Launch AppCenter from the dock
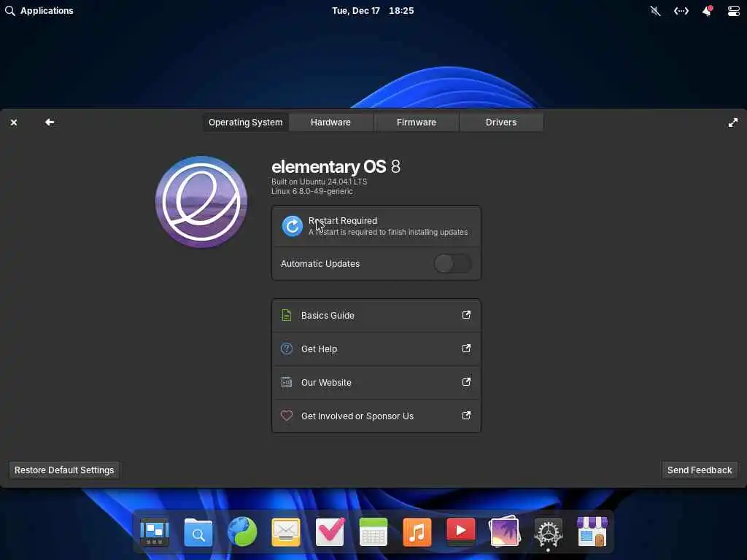The image size is (747, 560). [x=592, y=532]
